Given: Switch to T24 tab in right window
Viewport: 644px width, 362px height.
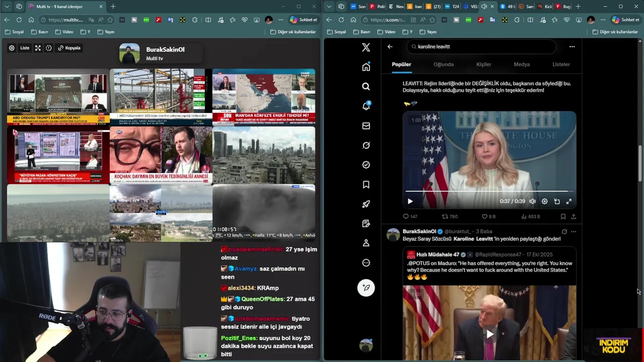Looking at the screenshot, I should pos(451,7).
